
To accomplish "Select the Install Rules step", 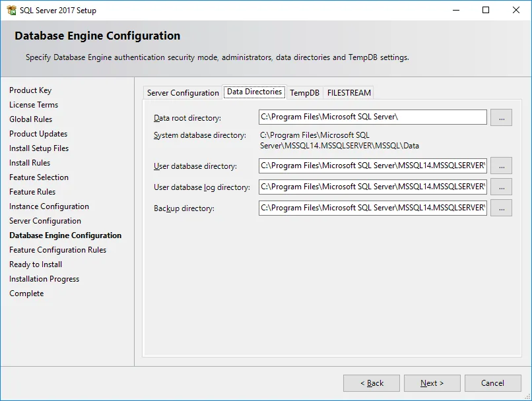I will (x=30, y=163).
